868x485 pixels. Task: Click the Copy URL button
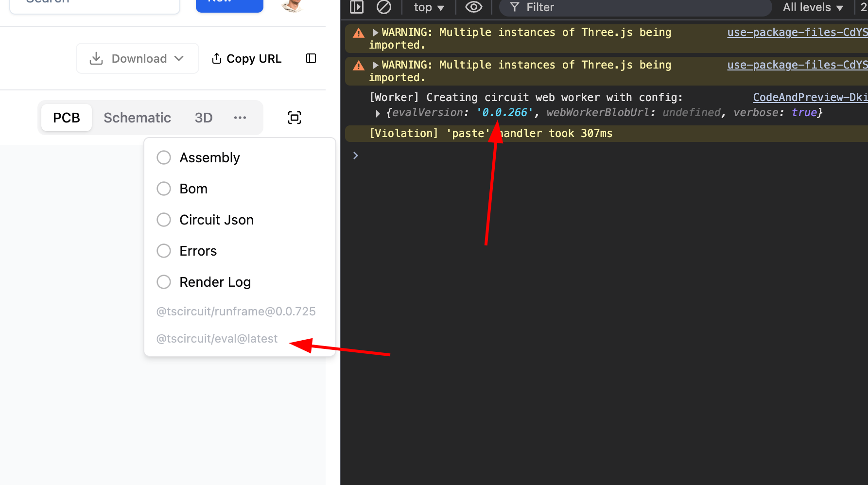click(x=246, y=58)
